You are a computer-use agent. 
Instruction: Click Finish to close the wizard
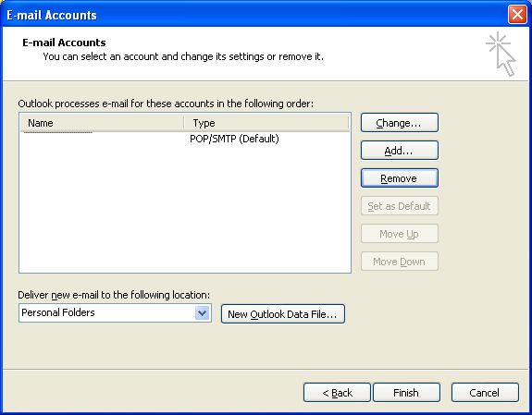[x=406, y=393]
